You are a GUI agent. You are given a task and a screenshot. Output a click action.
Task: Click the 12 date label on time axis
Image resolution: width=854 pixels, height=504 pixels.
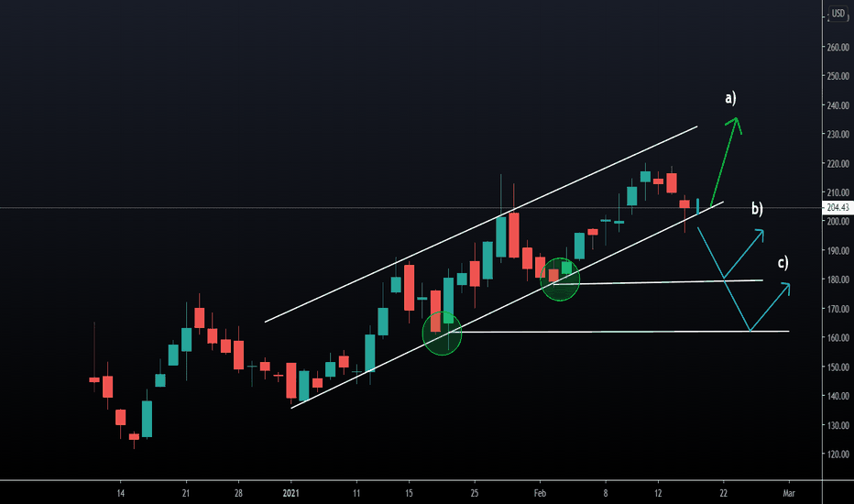click(658, 493)
